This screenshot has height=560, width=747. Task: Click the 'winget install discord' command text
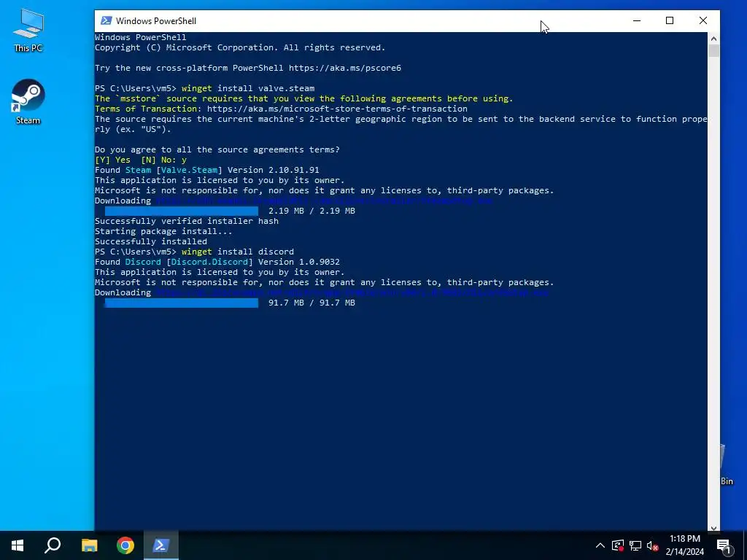point(238,252)
